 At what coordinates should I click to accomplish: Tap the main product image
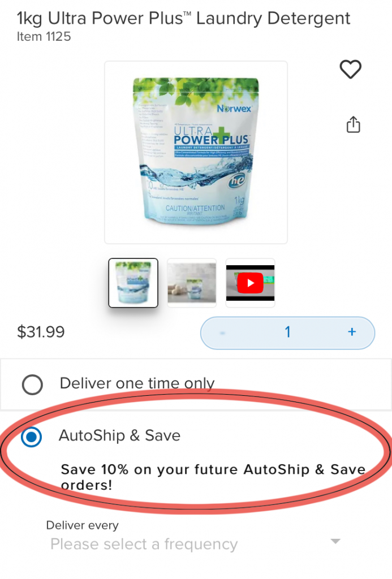click(196, 152)
